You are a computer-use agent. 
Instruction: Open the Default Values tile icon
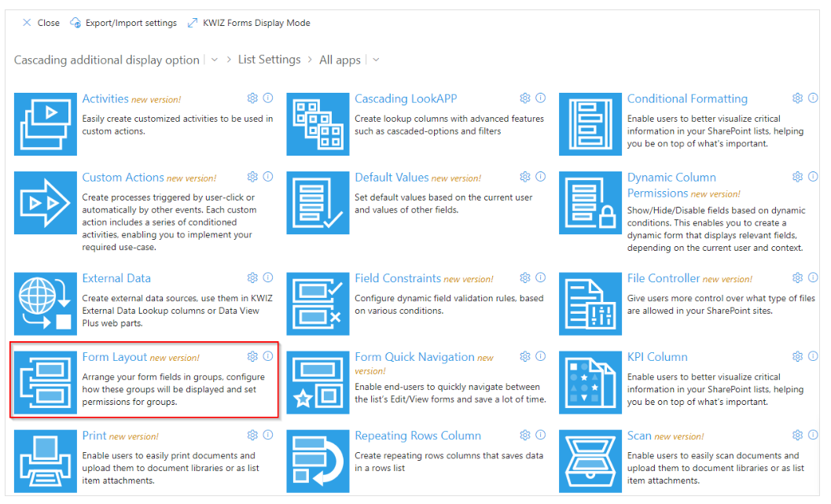318,202
